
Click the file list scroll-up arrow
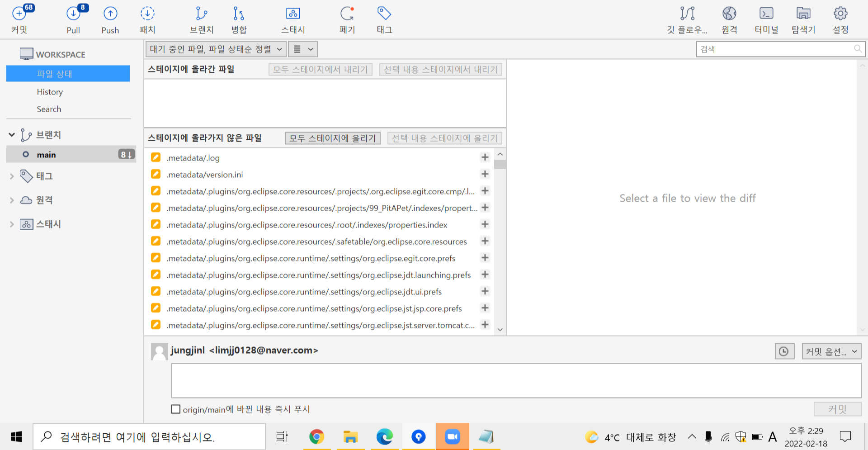[x=500, y=154]
